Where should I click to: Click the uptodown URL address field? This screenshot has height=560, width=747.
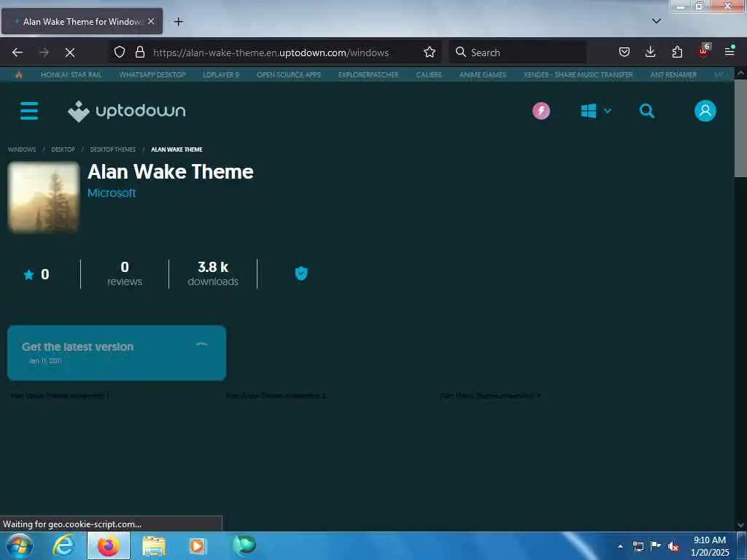pyautogui.click(x=271, y=52)
